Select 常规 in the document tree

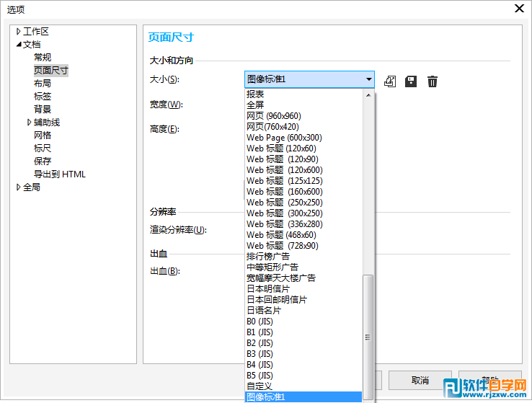43,58
